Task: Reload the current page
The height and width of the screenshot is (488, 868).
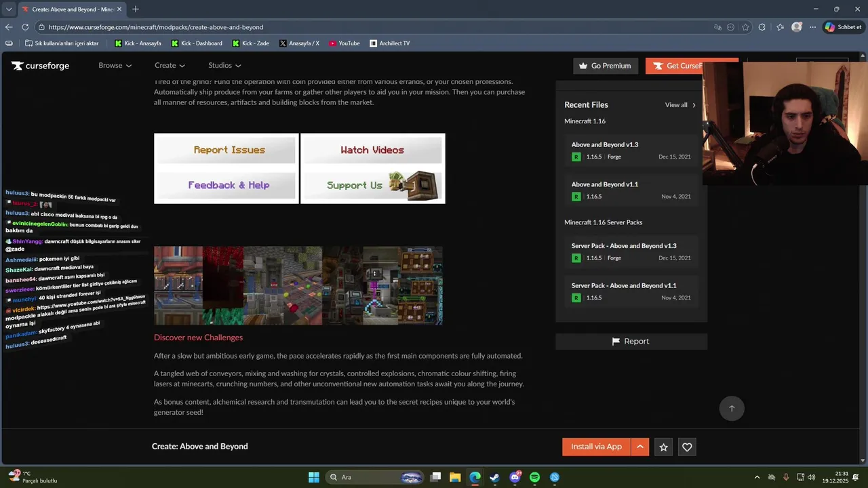Action: click(25, 27)
